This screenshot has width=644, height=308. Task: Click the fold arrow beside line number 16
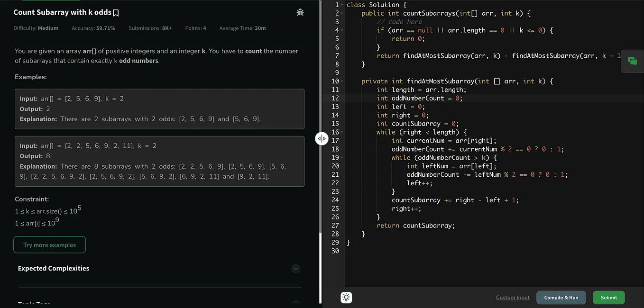coord(343,132)
